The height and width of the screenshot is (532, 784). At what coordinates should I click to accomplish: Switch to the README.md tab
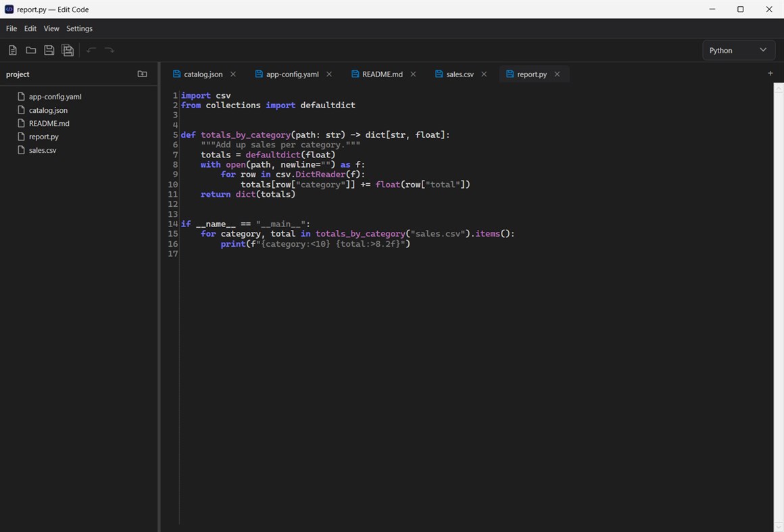383,74
